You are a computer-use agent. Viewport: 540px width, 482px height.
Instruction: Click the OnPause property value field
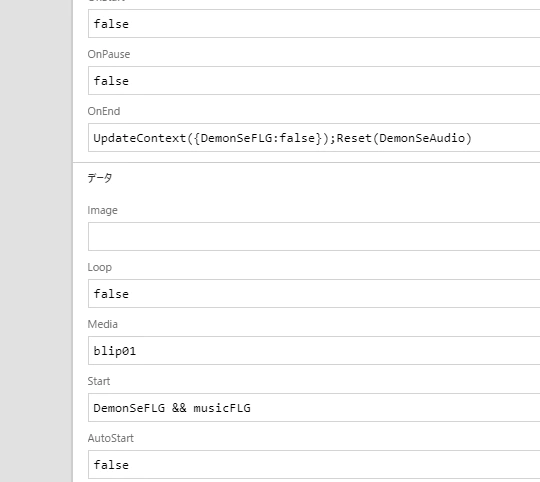pyautogui.click(x=314, y=81)
